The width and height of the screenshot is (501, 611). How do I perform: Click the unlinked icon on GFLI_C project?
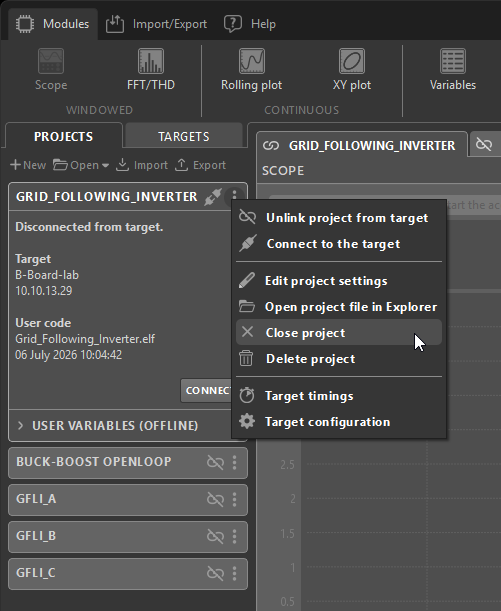[215, 573]
